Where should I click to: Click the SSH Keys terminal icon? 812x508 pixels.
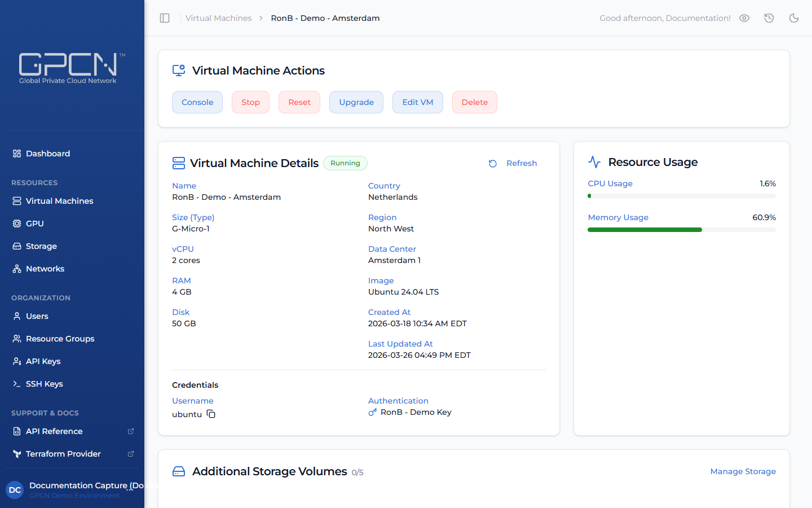(x=17, y=384)
